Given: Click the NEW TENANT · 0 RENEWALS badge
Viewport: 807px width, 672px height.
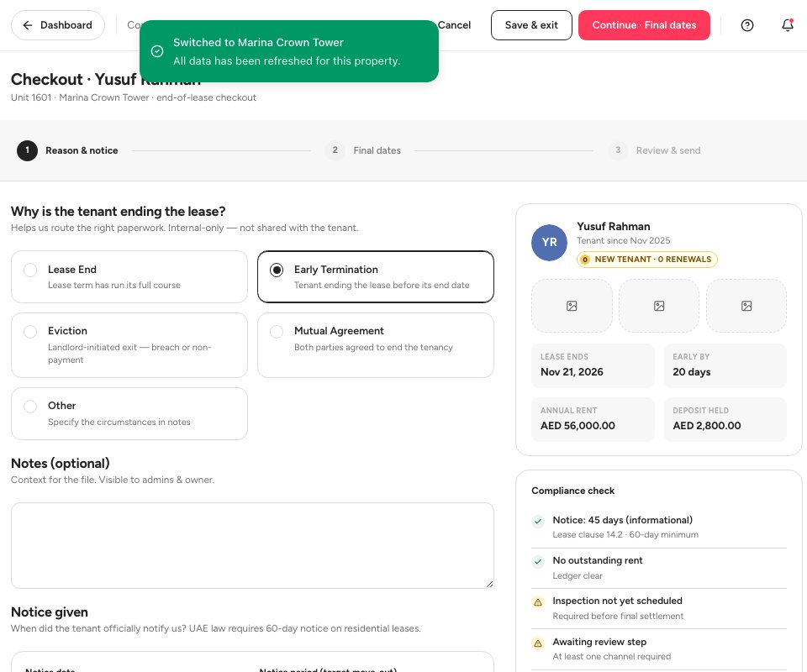Looking at the screenshot, I should point(647,260).
